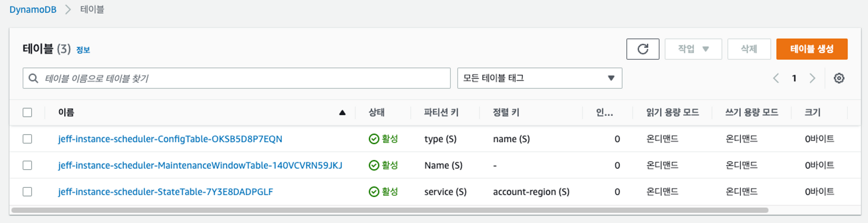868x223 pixels.
Task: Click the 테이블 생성 create button
Action: pos(812,49)
